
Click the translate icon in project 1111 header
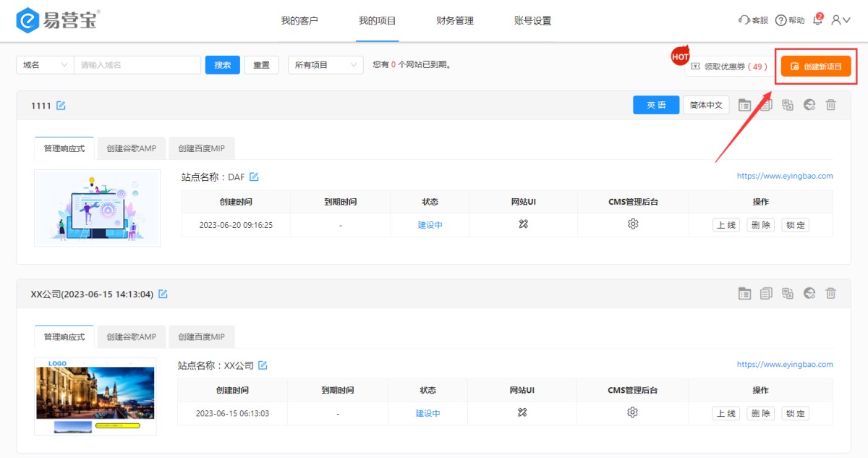tap(788, 105)
